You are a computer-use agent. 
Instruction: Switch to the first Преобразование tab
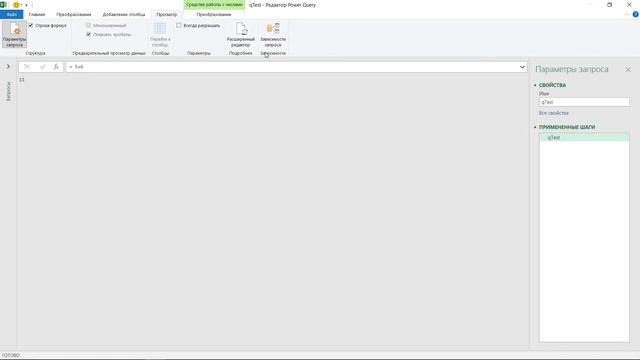[74, 14]
